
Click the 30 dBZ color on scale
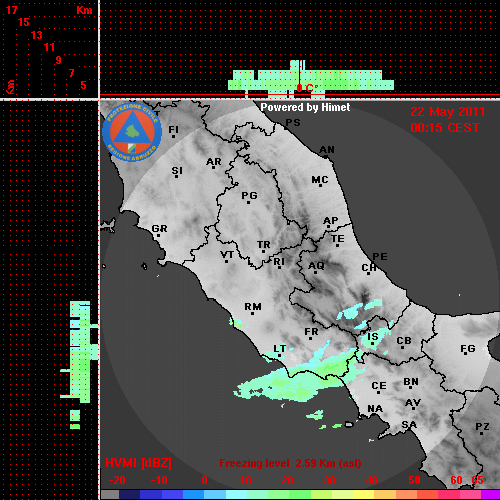click(x=330, y=494)
